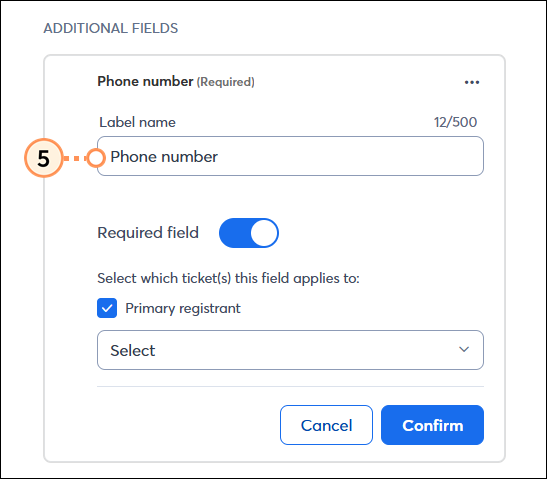Confirm the phone number field settings
The width and height of the screenshot is (547, 479).
(x=432, y=425)
